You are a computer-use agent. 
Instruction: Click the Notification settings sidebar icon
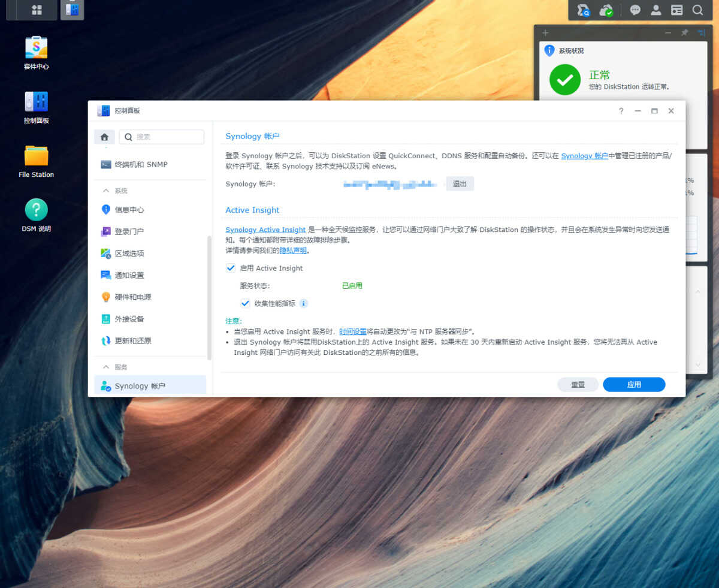click(106, 275)
